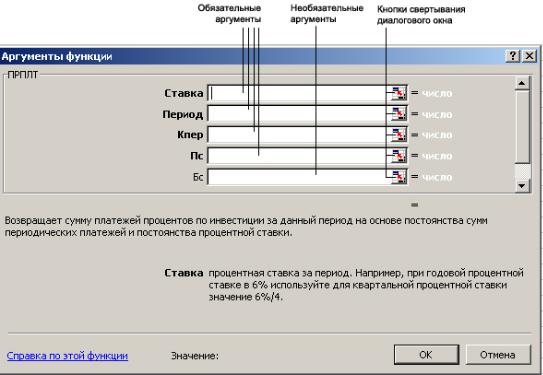Click the argument list scroll down arrow
The image size is (543, 375).
coord(522,186)
